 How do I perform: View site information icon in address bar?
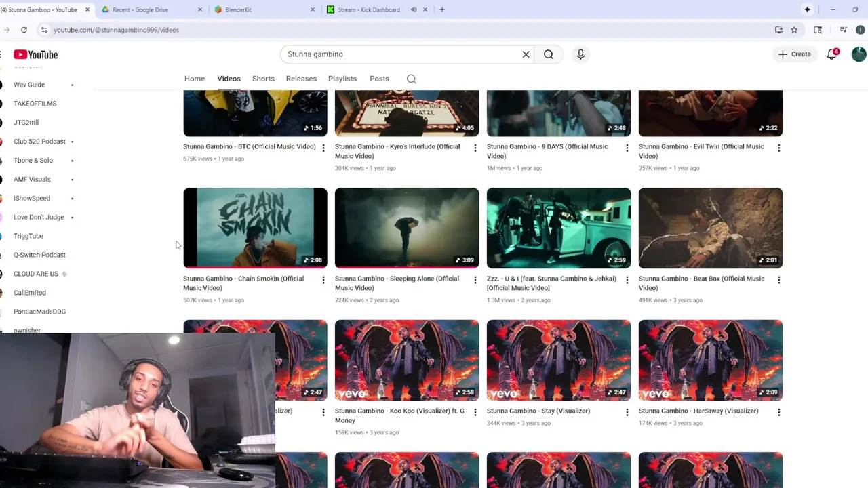click(x=44, y=30)
